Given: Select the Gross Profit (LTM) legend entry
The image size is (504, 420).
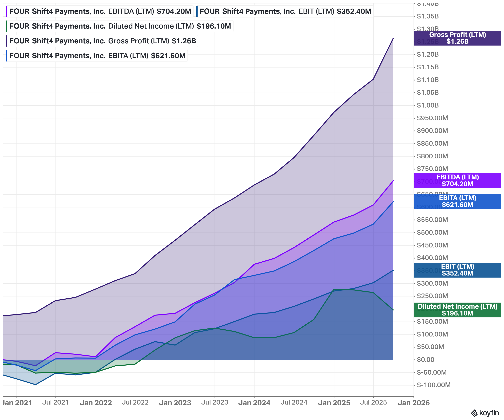Looking at the screenshot, I should (102, 41).
